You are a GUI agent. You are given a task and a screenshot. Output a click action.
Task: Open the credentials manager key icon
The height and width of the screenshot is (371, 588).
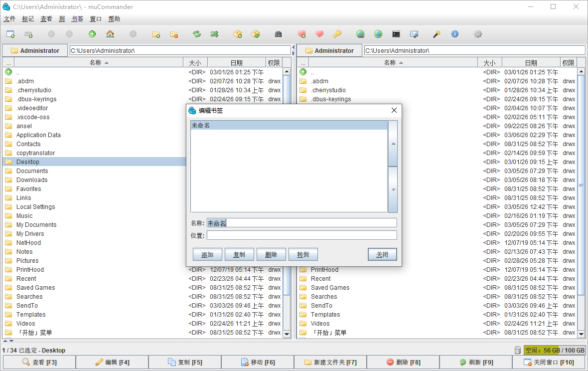pyautogui.click(x=337, y=34)
